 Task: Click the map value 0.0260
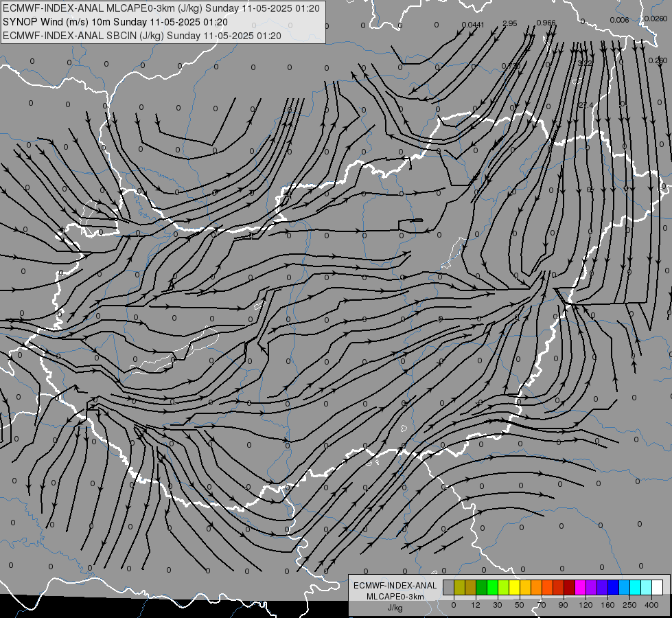point(656,19)
